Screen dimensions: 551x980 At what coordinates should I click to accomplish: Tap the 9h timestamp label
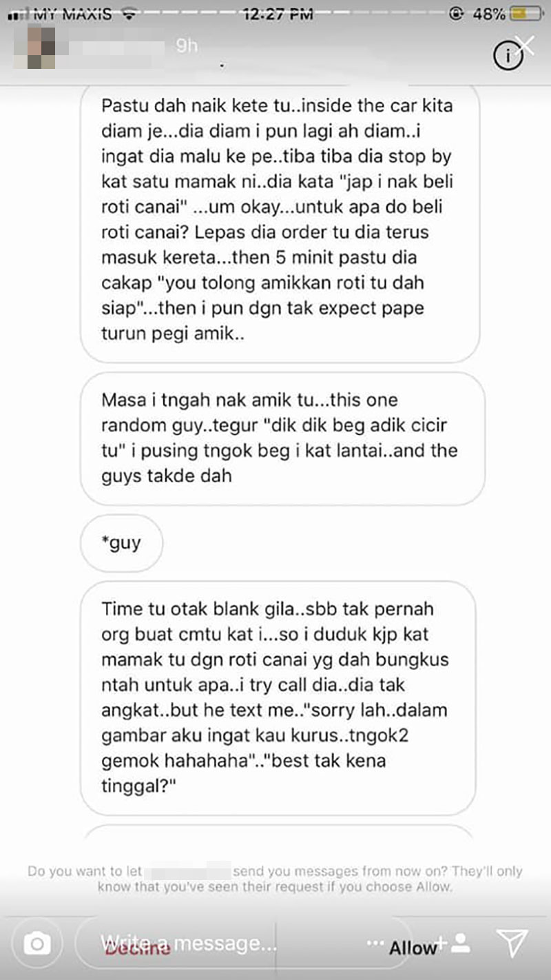187,46
